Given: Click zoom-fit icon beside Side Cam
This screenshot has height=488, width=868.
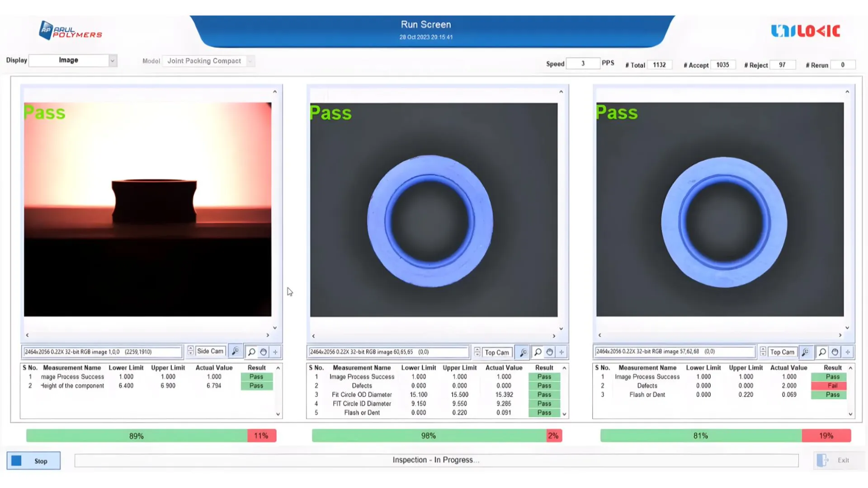Looking at the screenshot, I should click(x=235, y=352).
